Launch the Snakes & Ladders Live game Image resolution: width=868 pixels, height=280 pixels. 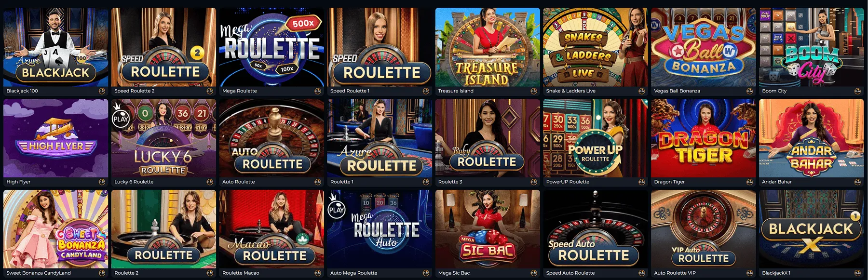point(596,47)
